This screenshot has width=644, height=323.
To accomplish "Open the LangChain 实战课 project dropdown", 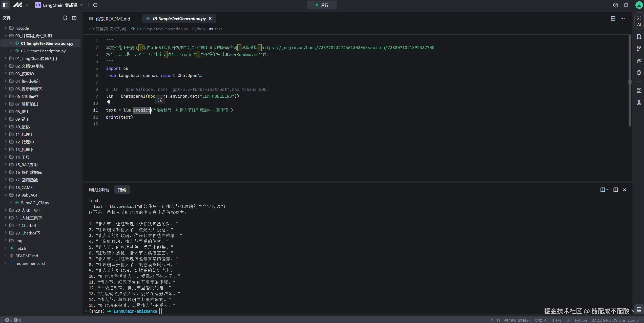I will click(x=60, y=5).
